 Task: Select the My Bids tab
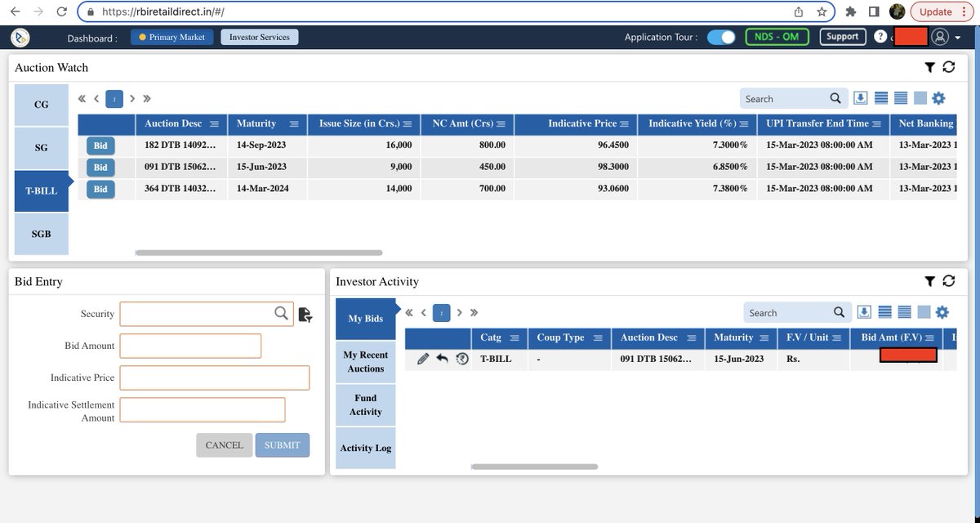(366, 319)
